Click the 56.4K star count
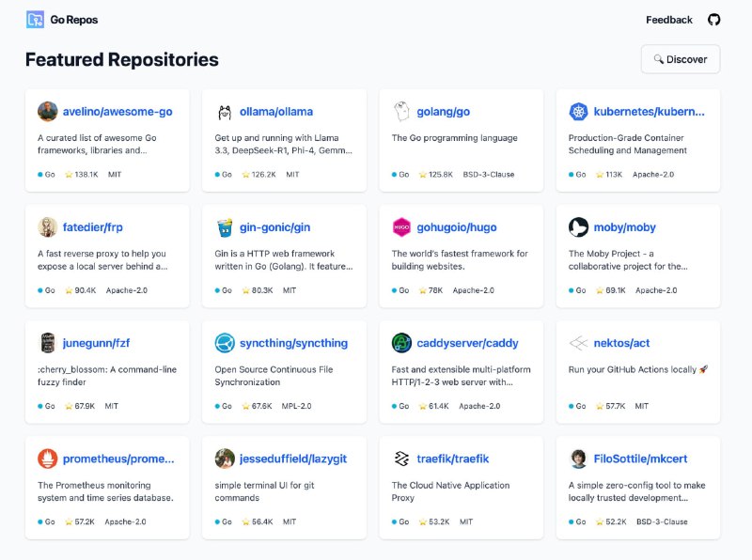Screen dimensions: 752x560 pos(262,521)
